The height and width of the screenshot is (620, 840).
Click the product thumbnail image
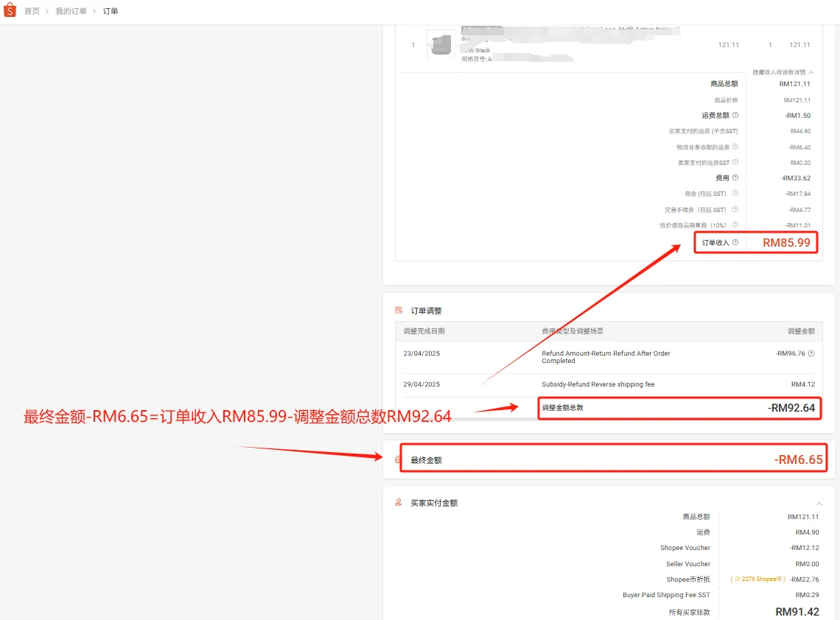[x=440, y=44]
